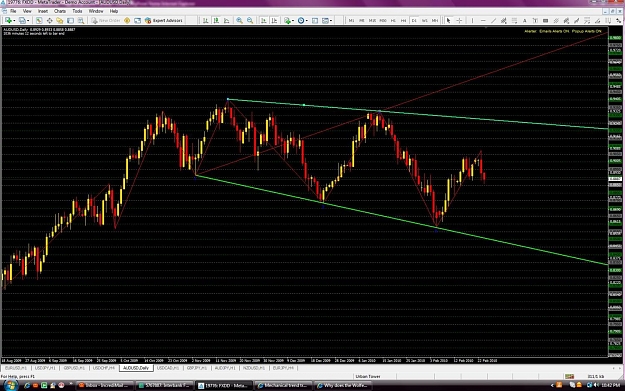Open the Profiles toolbar icon
Viewport: 625px width, 391px height.
[22, 20]
